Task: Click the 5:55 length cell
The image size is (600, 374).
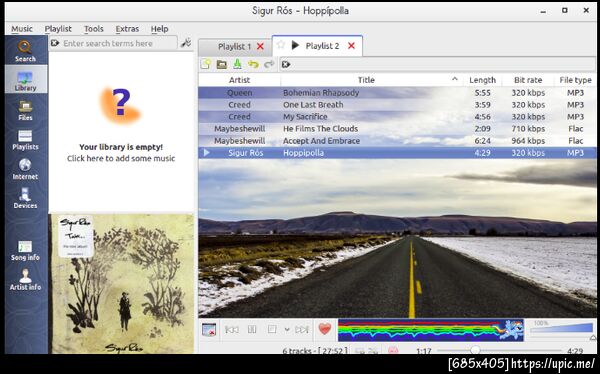Action: 482,93
